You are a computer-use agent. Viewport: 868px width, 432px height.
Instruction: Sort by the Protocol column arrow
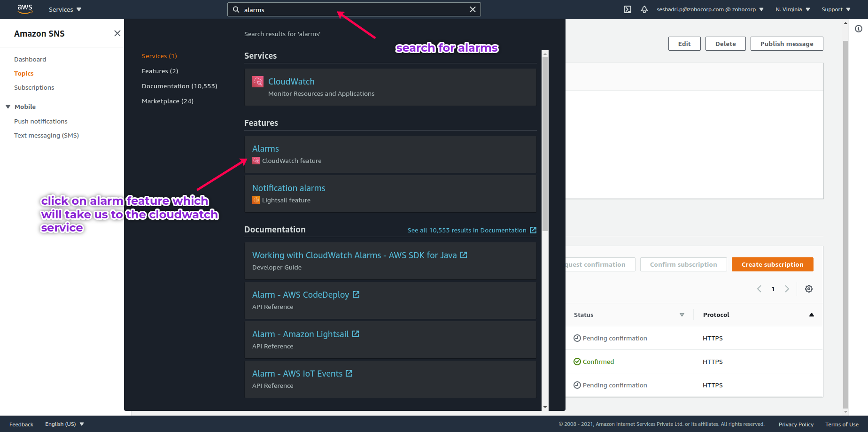point(812,315)
